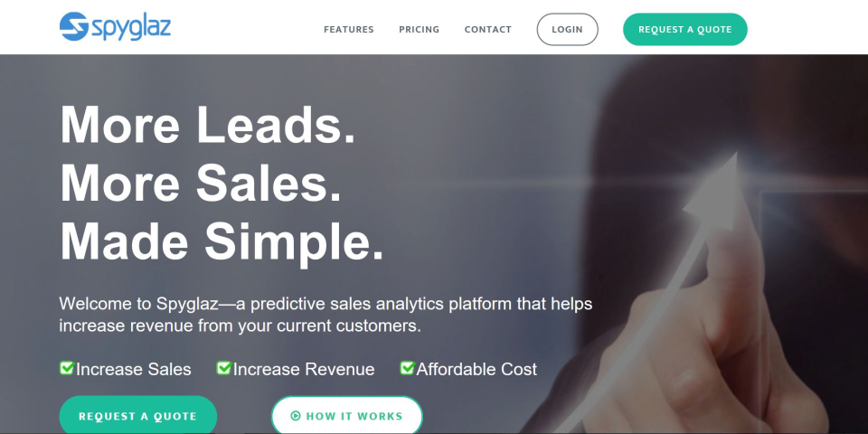Click the Login outlined button
The height and width of the screenshot is (434, 868).
tap(568, 29)
